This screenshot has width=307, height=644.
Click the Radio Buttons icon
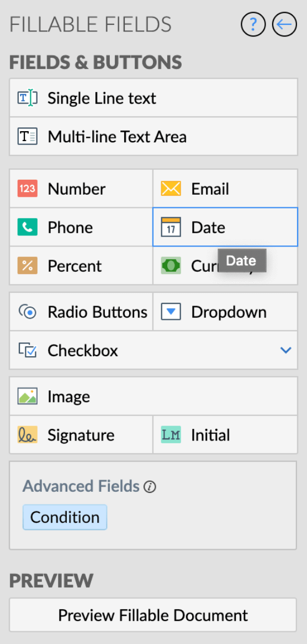(28, 312)
